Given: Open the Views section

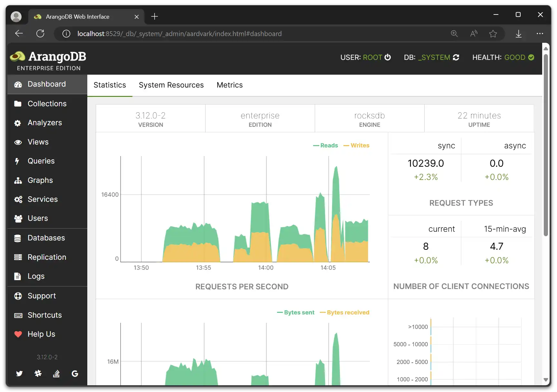Looking at the screenshot, I should pyautogui.click(x=47, y=142).
